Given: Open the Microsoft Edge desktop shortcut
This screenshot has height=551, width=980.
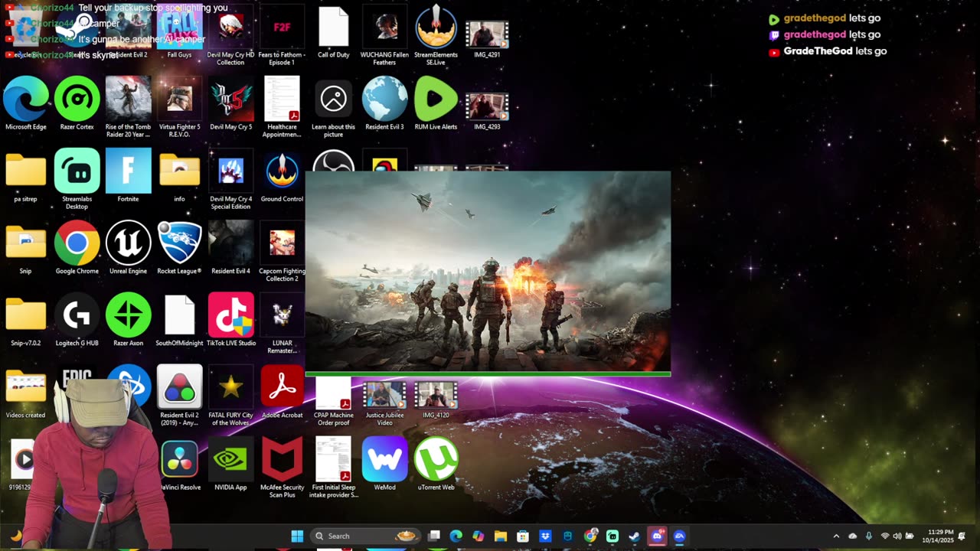Looking at the screenshot, I should [26, 103].
